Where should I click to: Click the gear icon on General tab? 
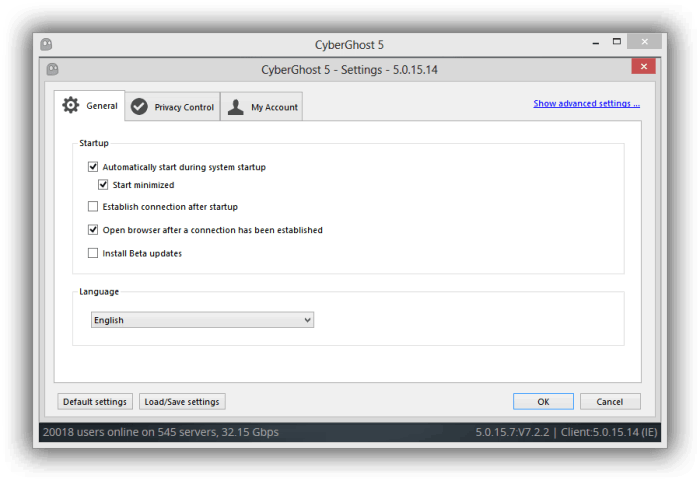(x=71, y=105)
